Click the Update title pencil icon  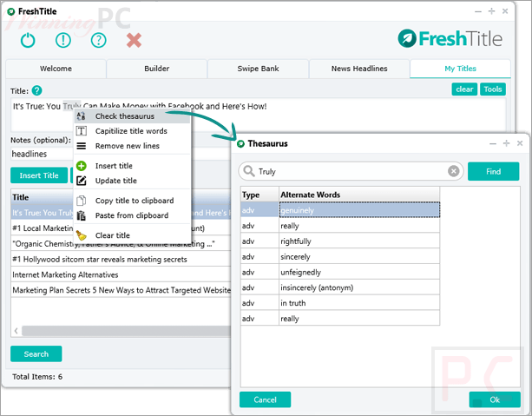click(x=81, y=181)
